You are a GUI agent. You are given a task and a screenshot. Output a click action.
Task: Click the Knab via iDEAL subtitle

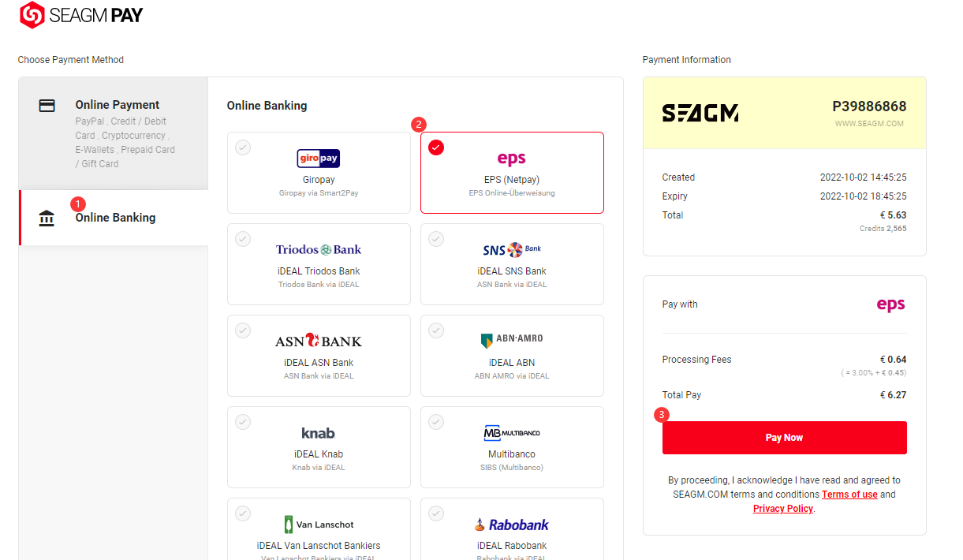(319, 468)
